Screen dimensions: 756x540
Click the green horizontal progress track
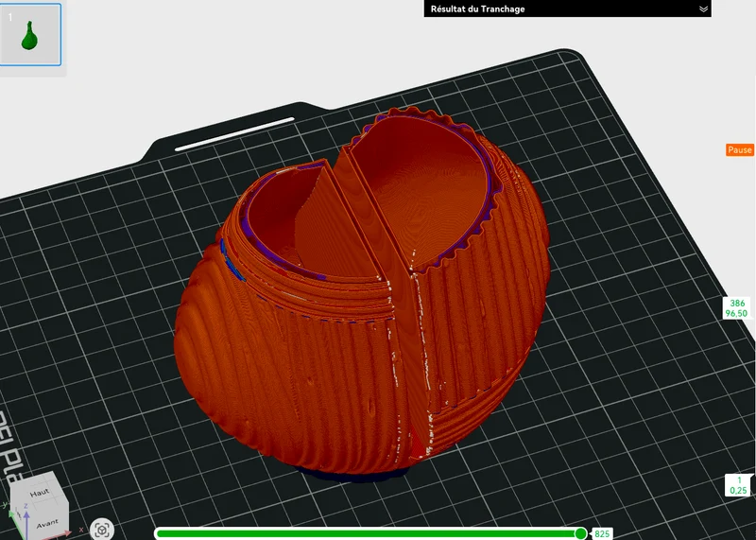tap(367, 533)
